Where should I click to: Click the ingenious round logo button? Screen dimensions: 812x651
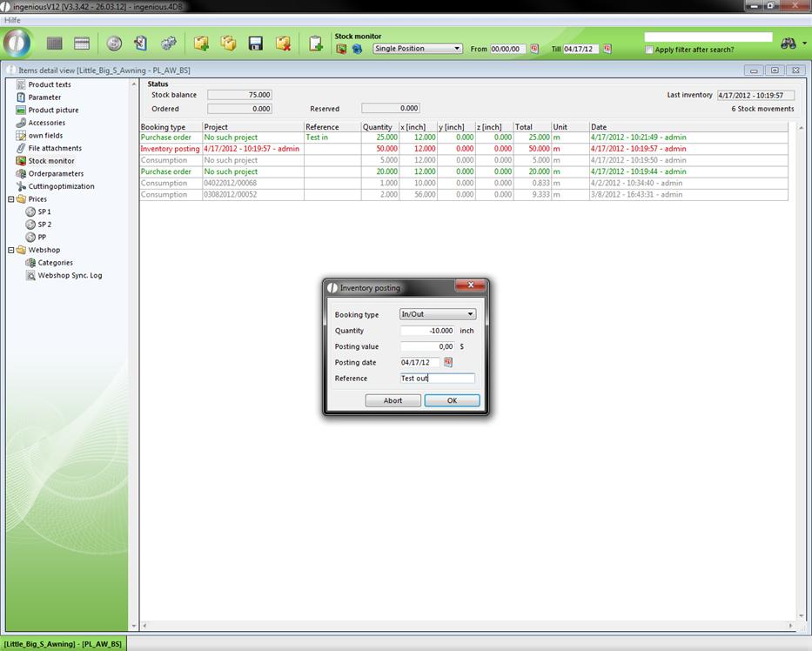click(x=17, y=43)
